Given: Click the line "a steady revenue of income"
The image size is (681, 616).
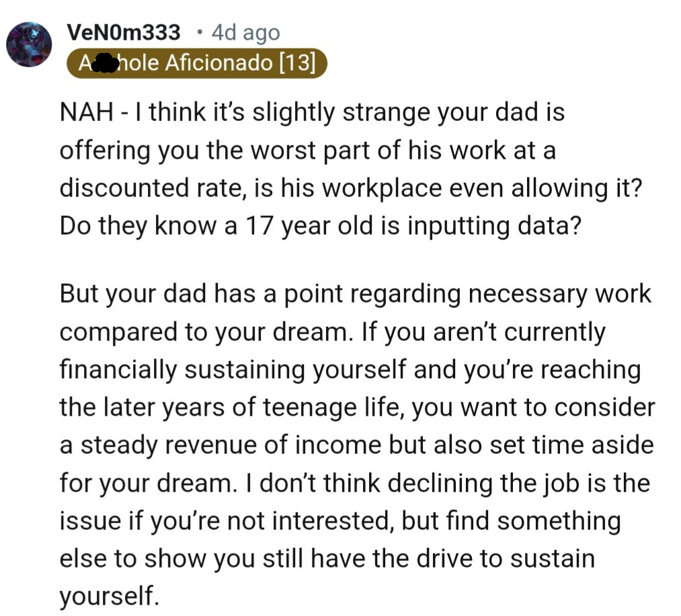Looking at the screenshot, I should (356, 445).
